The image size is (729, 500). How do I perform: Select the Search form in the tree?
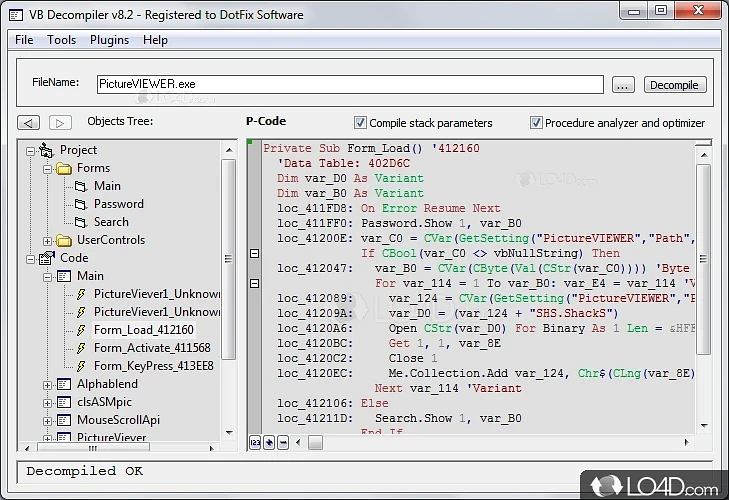point(111,222)
